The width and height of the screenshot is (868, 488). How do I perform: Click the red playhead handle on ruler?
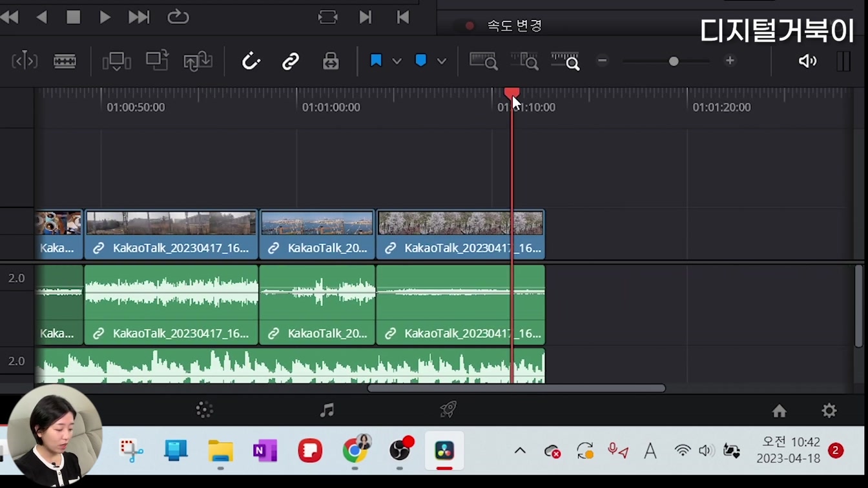[512, 94]
